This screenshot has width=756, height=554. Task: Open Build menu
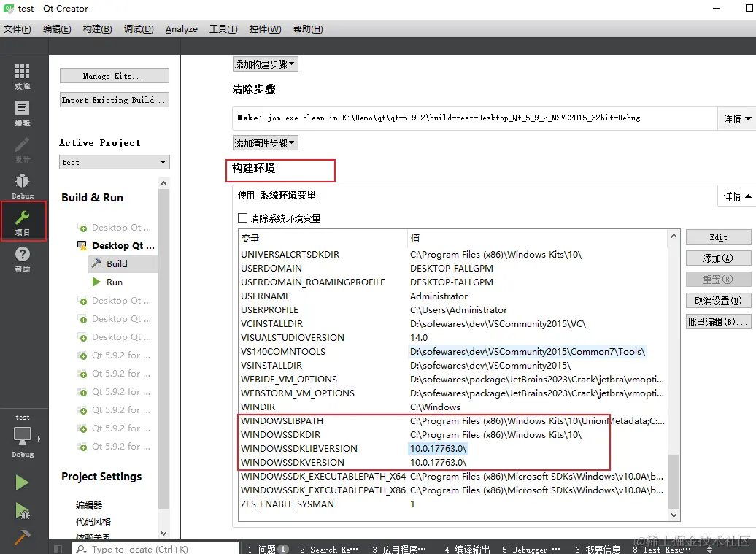point(97,29)
